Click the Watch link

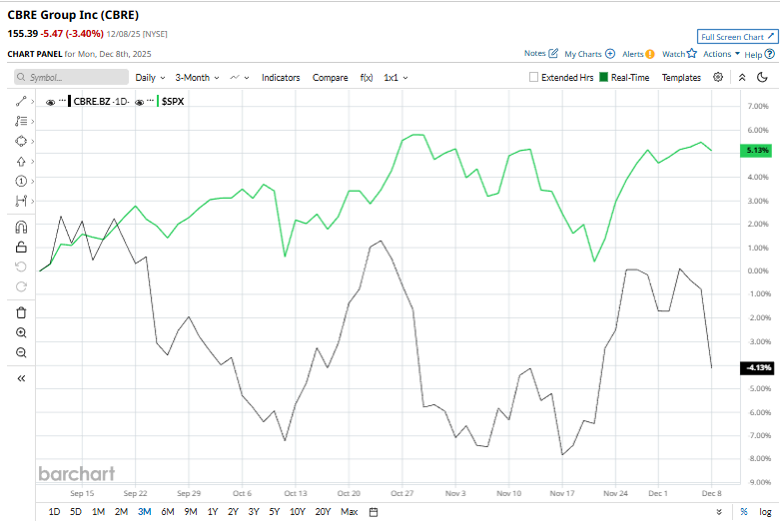673,54
